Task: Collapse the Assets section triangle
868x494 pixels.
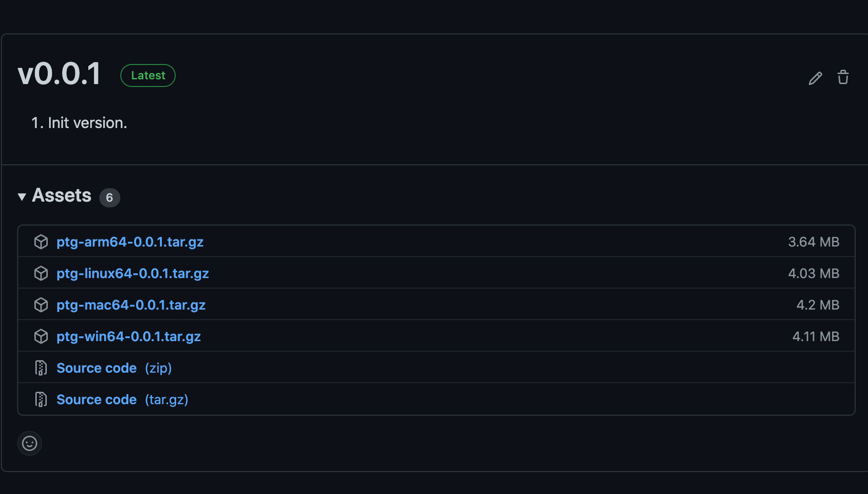Action: coord(22,196)
